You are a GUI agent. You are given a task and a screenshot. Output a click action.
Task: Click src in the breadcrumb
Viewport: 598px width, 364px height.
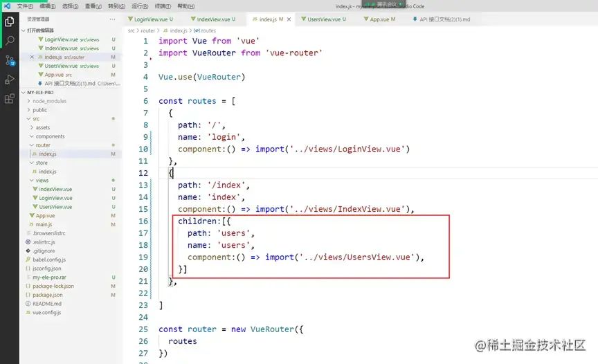click(132, 30)
